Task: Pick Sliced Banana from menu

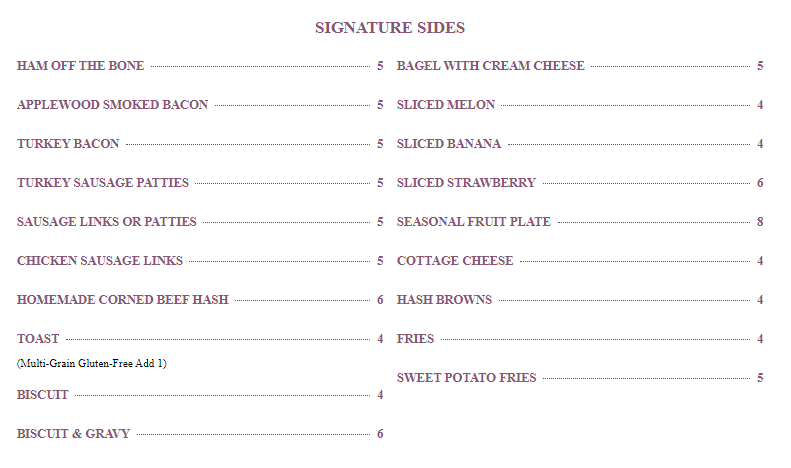Action: click(449, 144)
